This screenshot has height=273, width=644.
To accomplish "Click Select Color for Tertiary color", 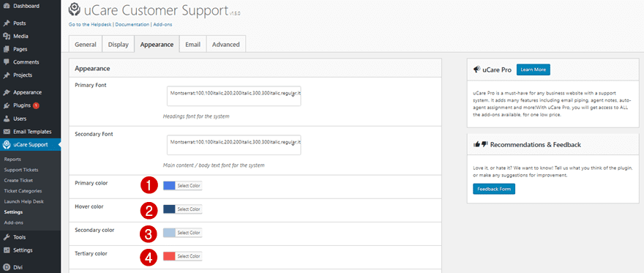I will point(189,256).
